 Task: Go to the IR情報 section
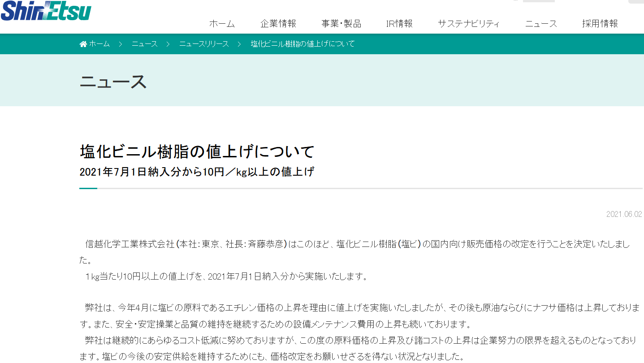(399, 24)
